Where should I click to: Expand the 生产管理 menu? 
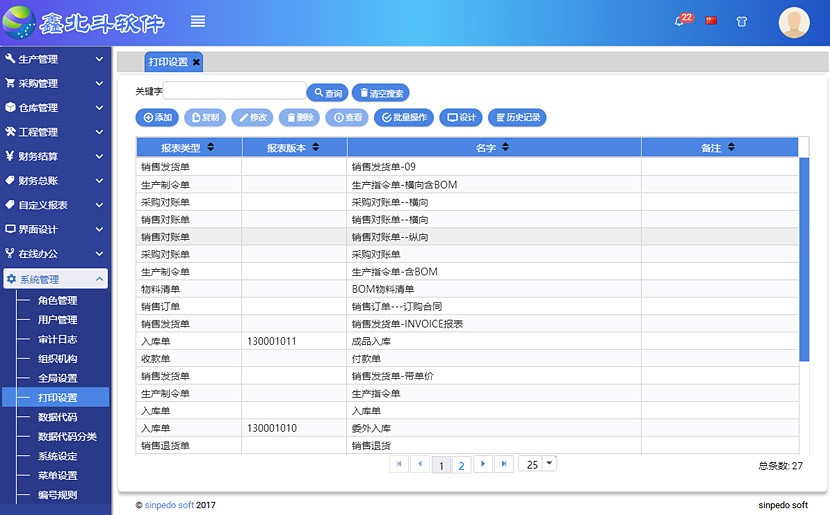(55, 60)
